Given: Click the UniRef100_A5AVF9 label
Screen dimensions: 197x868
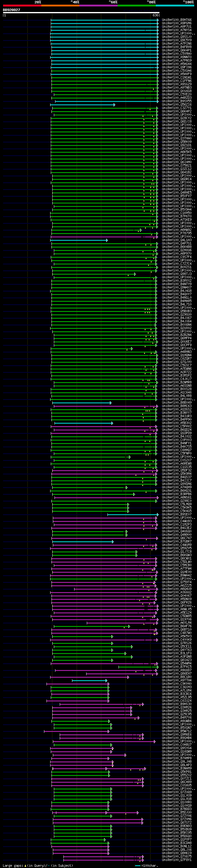Looking at the screenshot, I should 176,74.
